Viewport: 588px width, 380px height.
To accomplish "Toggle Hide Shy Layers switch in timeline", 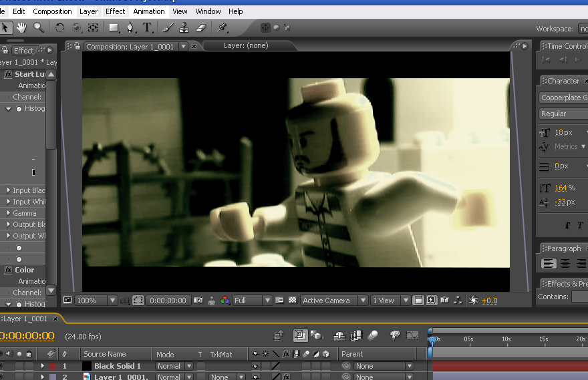I will pyautogui.click(x=339, y=335).
